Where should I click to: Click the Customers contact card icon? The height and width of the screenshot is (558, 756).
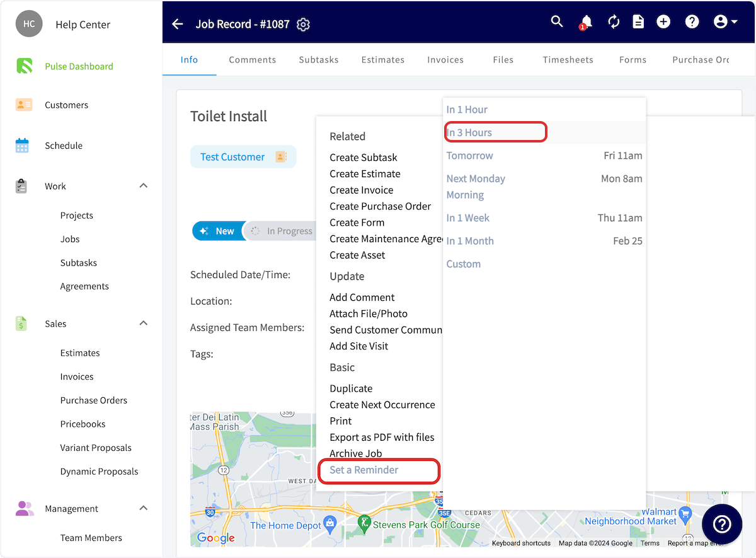(23, 105)
